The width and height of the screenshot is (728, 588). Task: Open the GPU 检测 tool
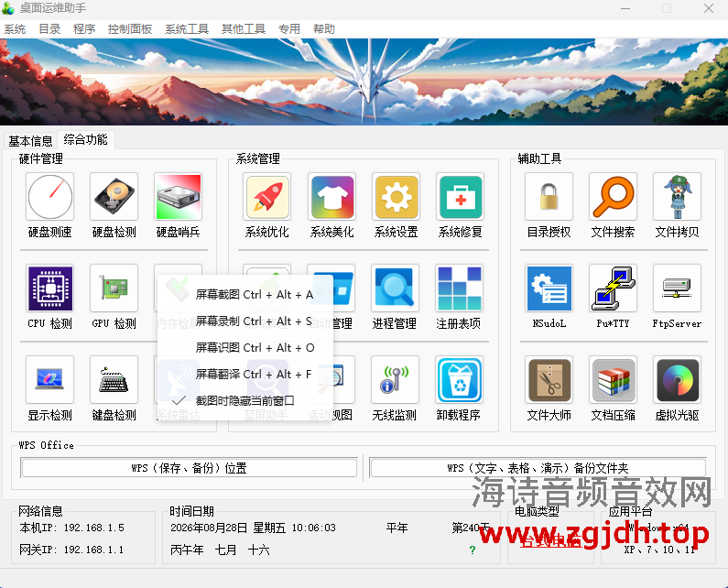tap(114, 288)
